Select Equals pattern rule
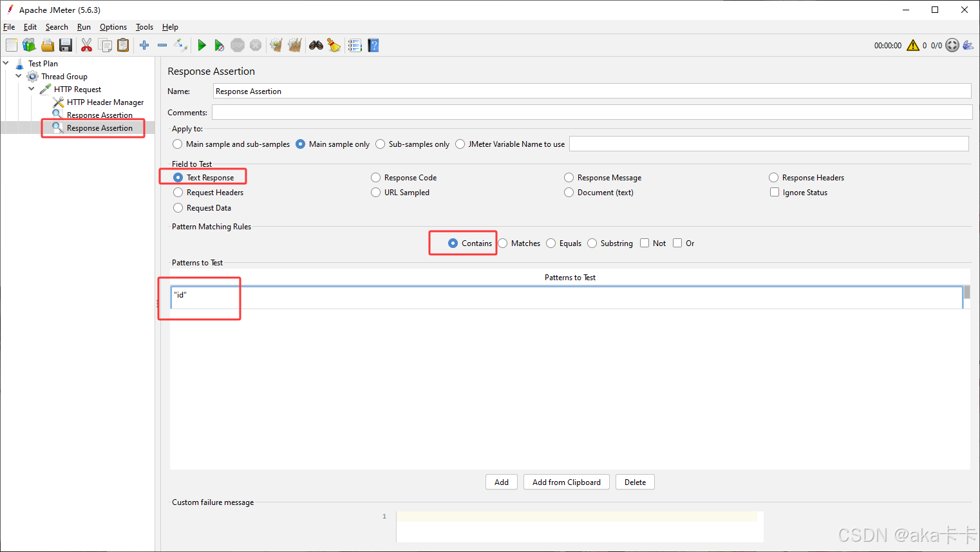The height and width of the screenshot is (552, 980). coord(563,243)
